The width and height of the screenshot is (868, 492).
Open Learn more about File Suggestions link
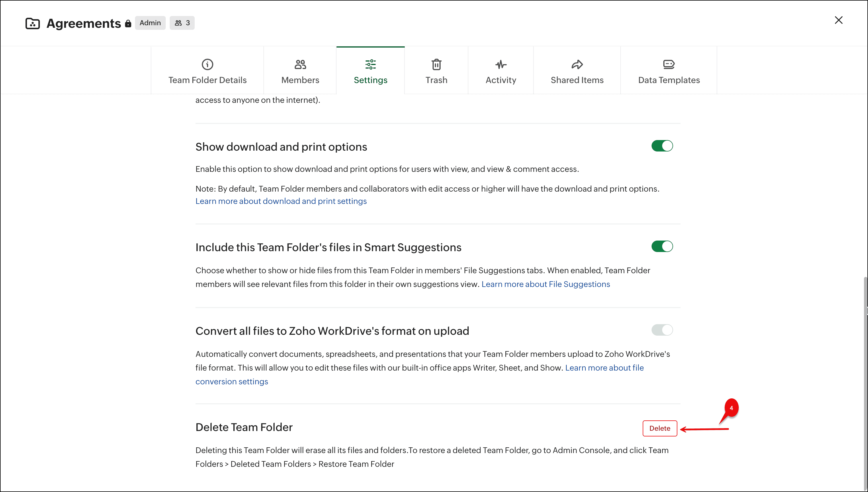pyautogui.click(x=546, y=284)
